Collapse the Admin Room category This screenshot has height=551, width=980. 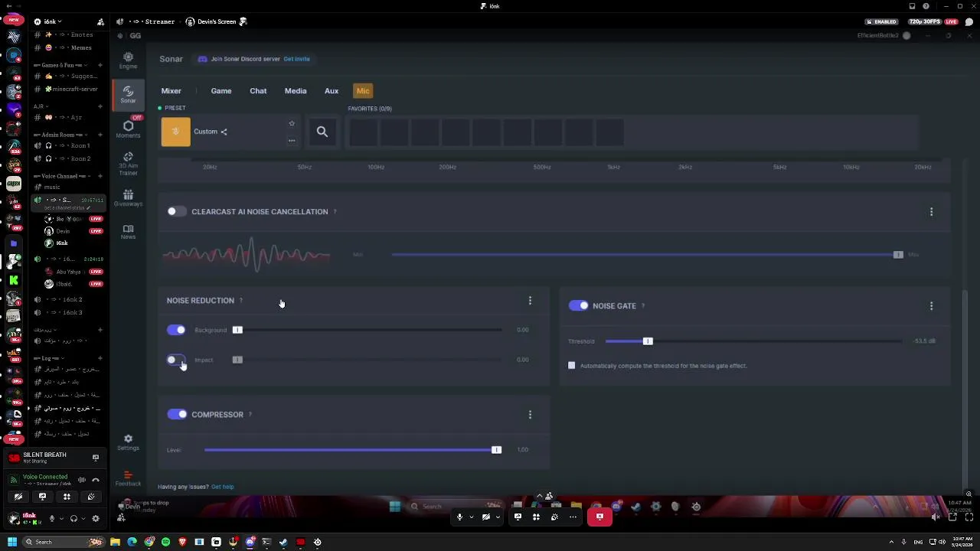coord(61,135)
